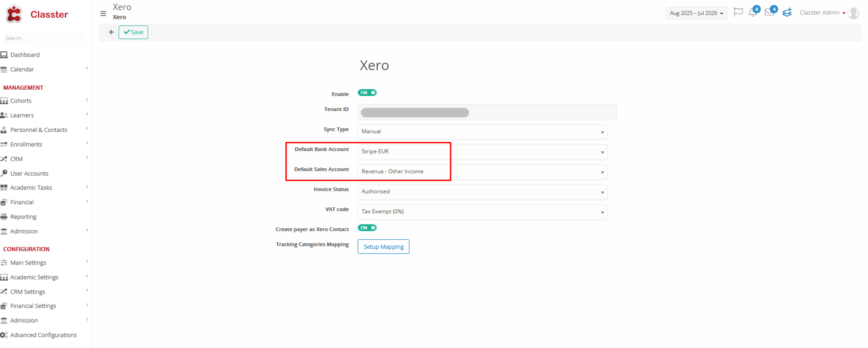
Task: Go back with the arrow button
Action: click(111, 32)
